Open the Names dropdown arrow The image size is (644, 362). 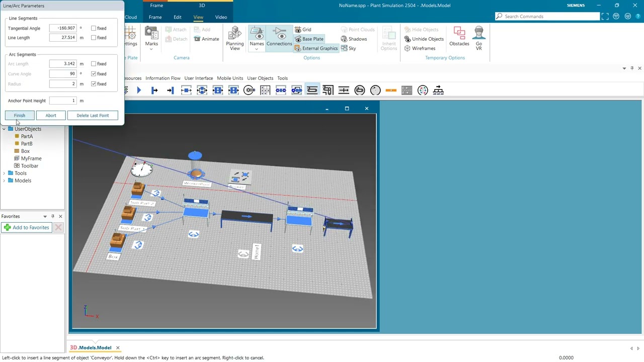click(x=257, y=49)
